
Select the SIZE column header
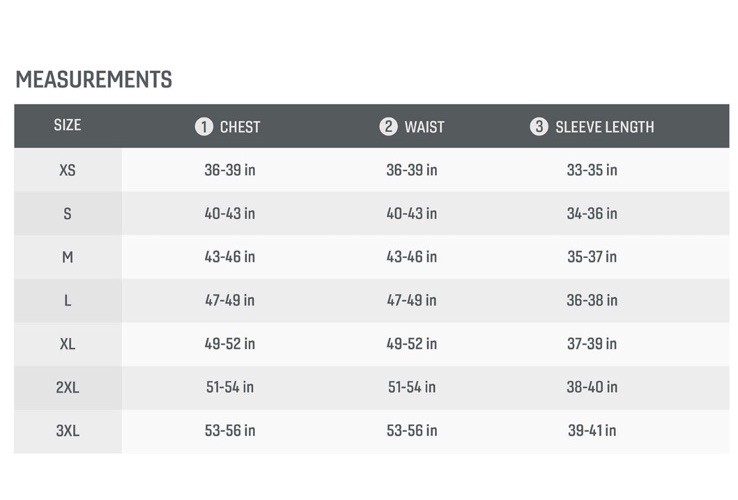pyautogui.click(x=67, y=125)
